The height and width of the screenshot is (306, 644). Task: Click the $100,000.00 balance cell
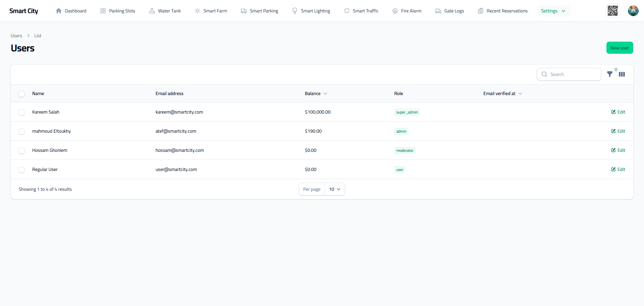point(318,112)
